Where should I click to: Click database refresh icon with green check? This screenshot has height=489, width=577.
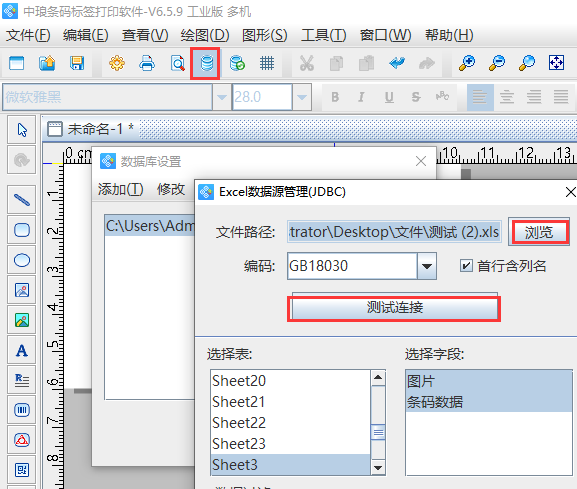pyautogui.click(x=237, y=63)
